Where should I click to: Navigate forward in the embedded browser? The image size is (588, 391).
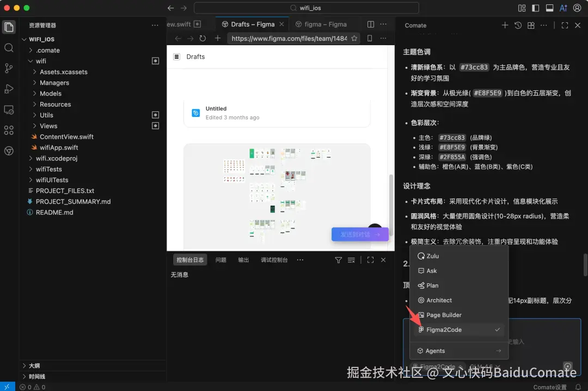(190, 38)
